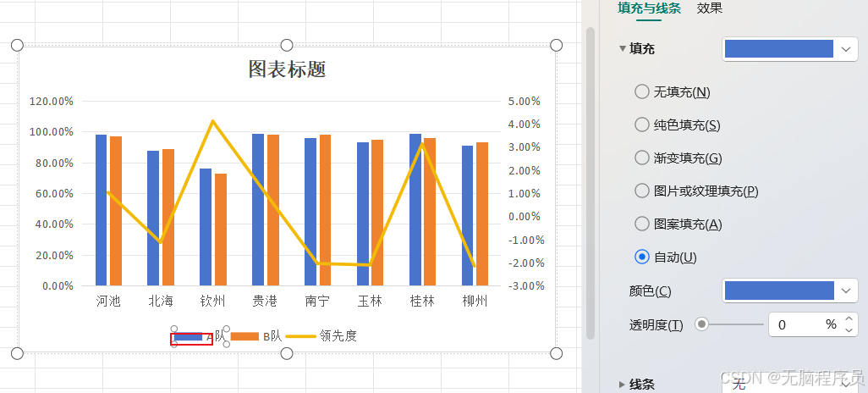Click the 0.00% secondary axis label
Viewport: 868px width, 393px height.
point(524,217)
